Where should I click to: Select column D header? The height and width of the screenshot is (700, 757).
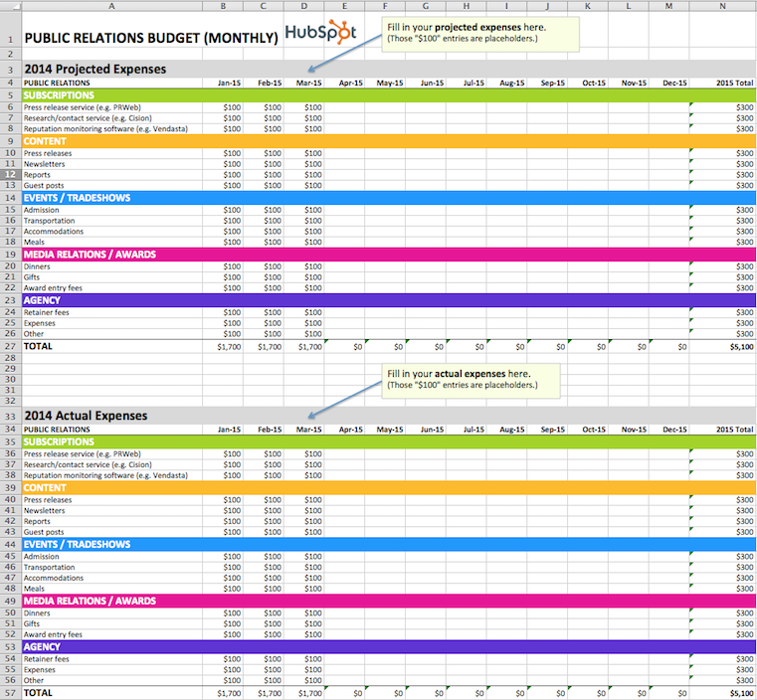[304, 6]
